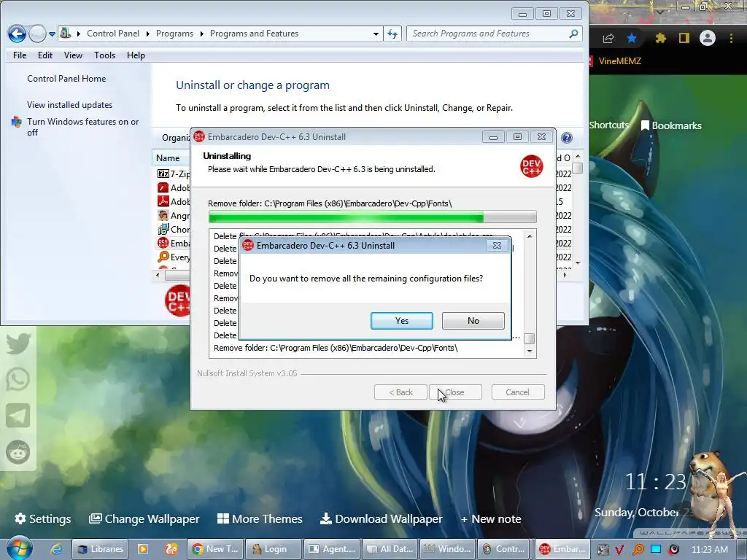Go back with the Explorer back arrow
The image size is (747, 560).
[x=17, y=34]
